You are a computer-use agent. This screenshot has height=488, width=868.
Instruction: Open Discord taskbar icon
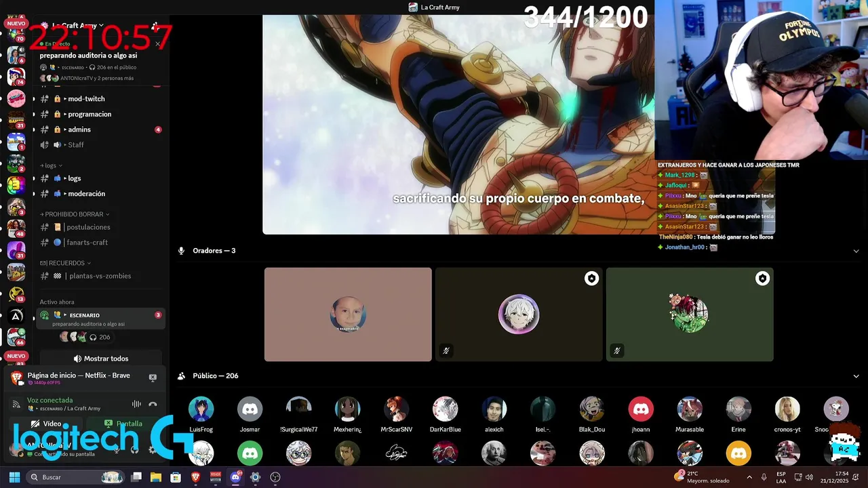pos(235,477)
